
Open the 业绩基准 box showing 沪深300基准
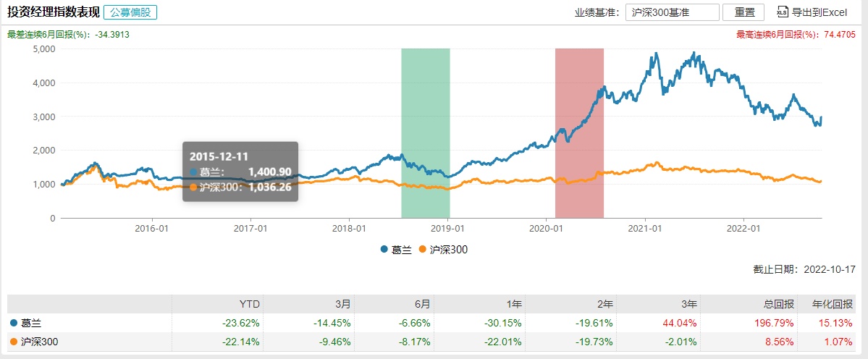673,12
